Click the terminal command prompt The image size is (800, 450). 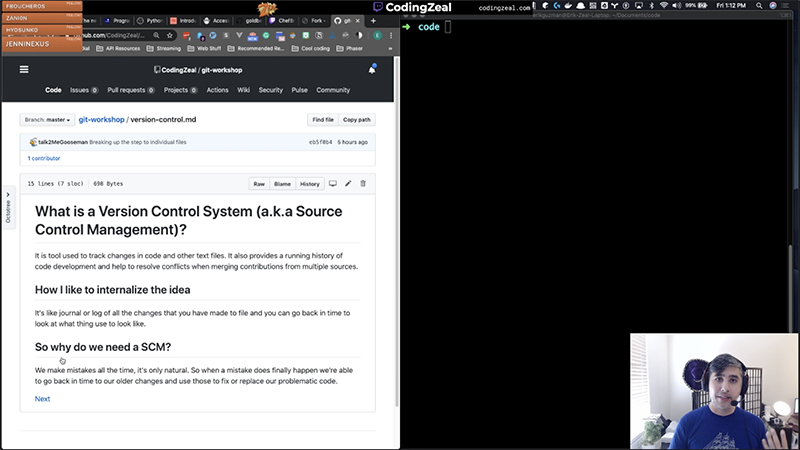coord(447,27)
